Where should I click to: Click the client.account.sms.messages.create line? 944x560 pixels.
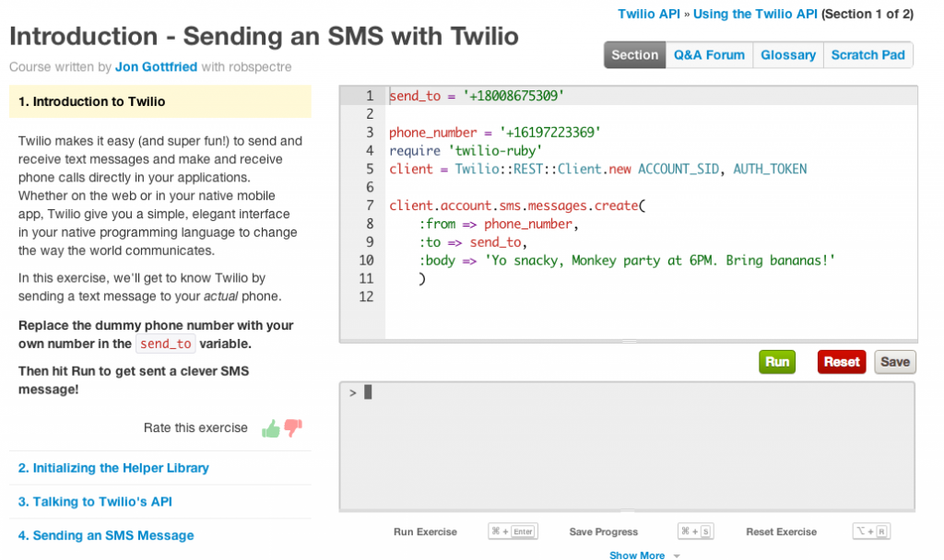pyautogui.click(x=517, y=205)
